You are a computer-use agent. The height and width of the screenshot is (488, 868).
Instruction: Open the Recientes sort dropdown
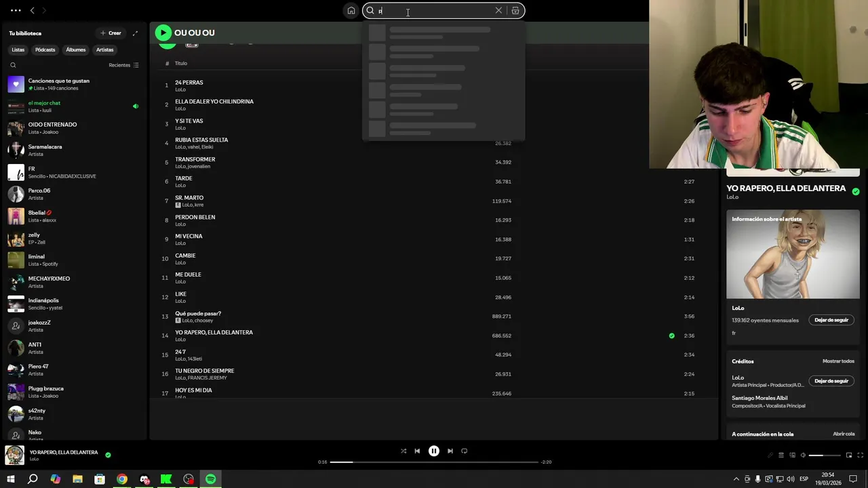tap(123, 65)
